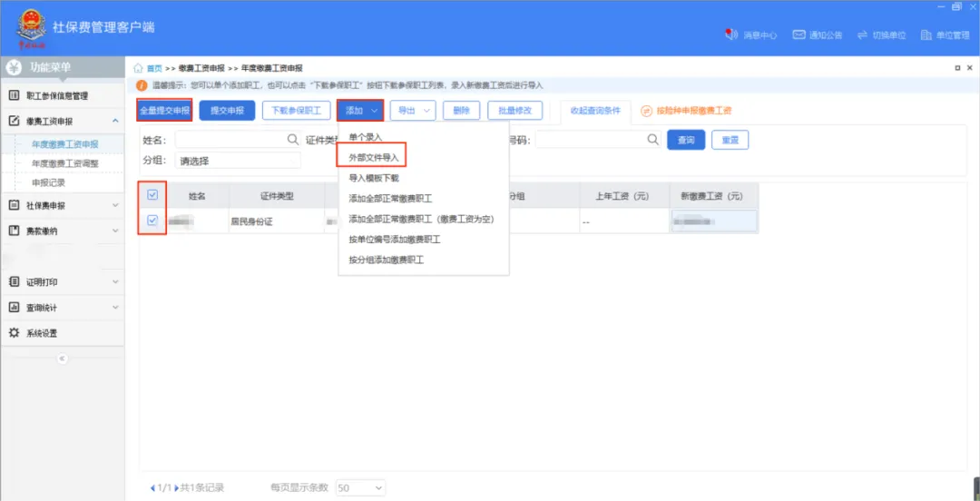Toggle select-all checkbox in table header
This screenshot has width=980, height=501.
[x=152, y=194]
